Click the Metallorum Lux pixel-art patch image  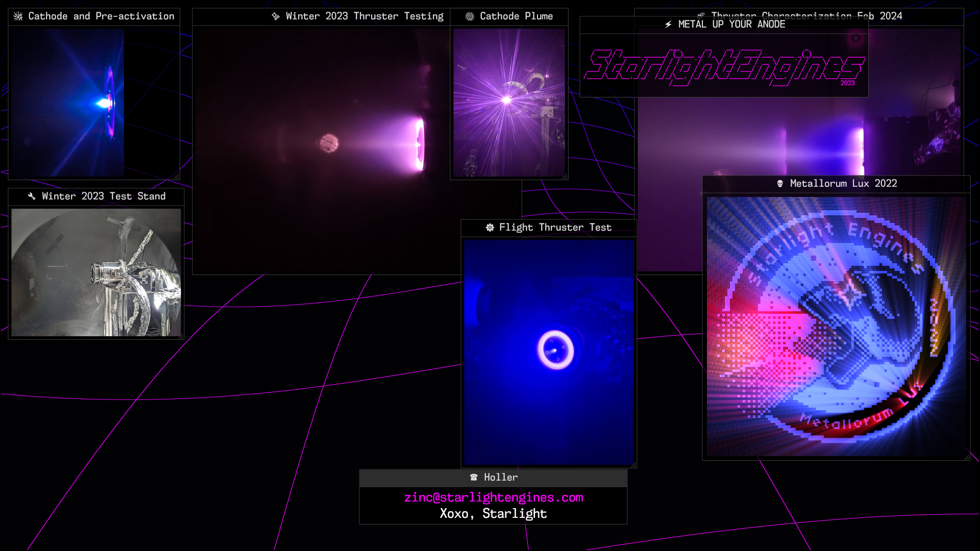836,327
